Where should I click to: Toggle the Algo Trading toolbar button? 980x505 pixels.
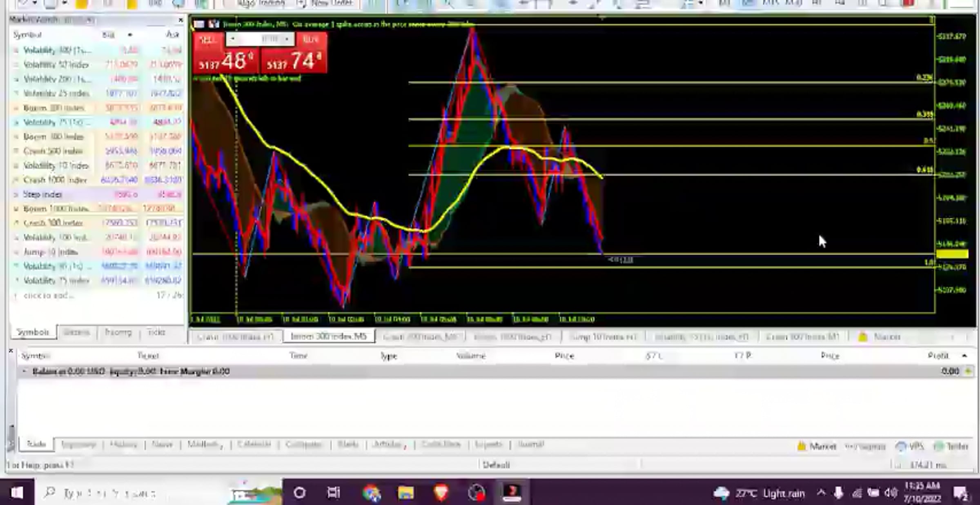(256, 3)
